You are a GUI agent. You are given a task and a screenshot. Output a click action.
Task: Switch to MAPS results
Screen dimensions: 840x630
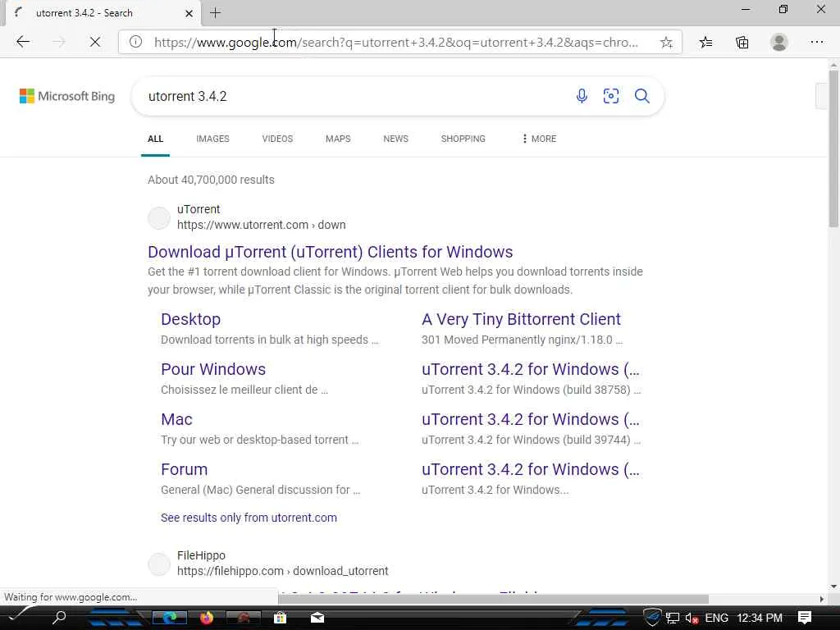point(338,139)
